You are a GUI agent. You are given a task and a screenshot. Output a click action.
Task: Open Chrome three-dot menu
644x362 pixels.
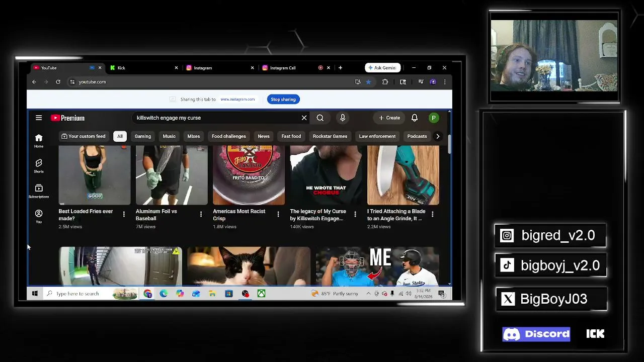click(445, 82)
